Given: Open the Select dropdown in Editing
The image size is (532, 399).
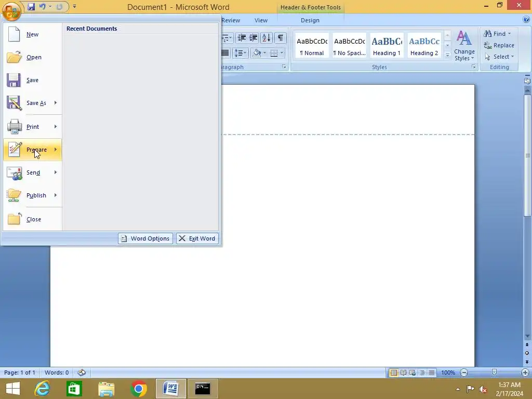Looking at the screenshot, I should [x=499, y=57].
